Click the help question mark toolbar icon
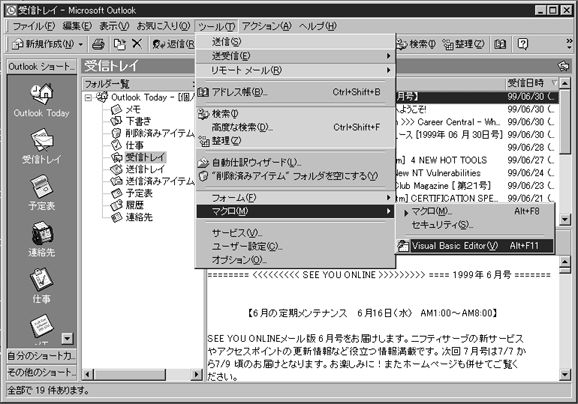This screenshot has width=578, height=404. 523,44
